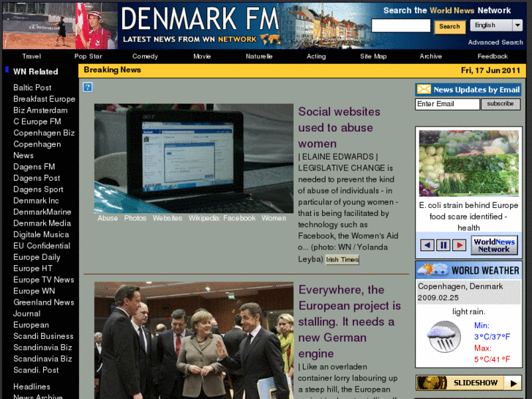This screenshot has height=399, width=532.
Task: Open Scandi Business sidebar link
Action: (x=43, y=336)
